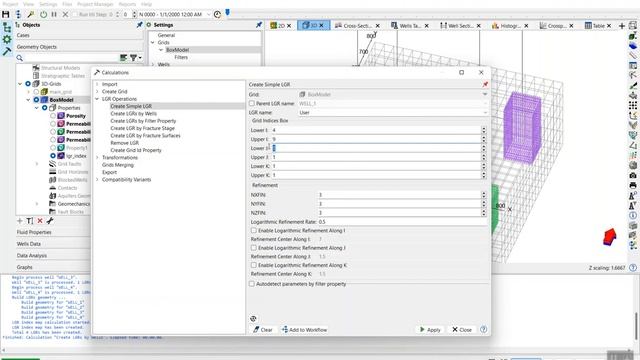The width and height of the screenshot is (640, 360).
Task: Tick the Parent LGR name checkbox
Action: click(252, 103)
